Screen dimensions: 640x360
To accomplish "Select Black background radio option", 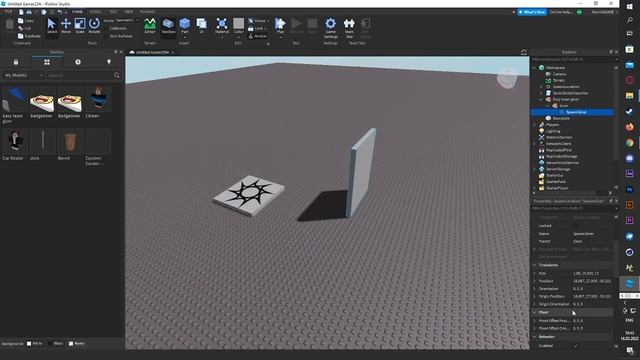I will click(50, 344).
